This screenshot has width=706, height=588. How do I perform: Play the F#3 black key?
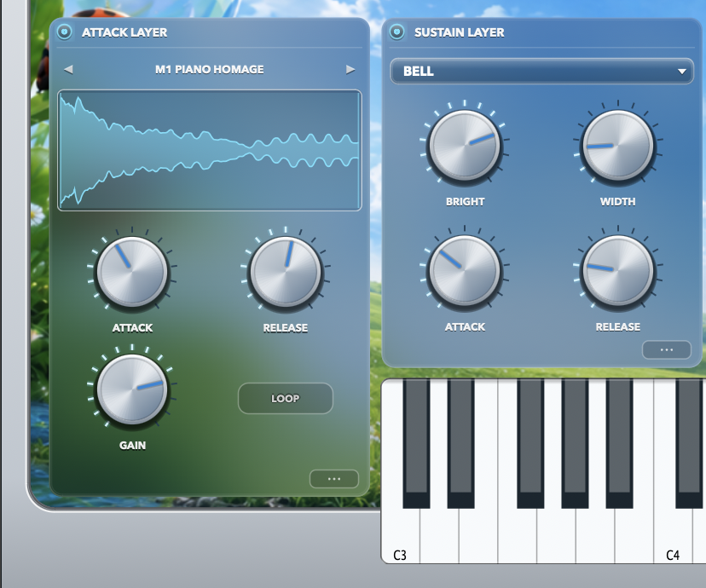(530, 443)
